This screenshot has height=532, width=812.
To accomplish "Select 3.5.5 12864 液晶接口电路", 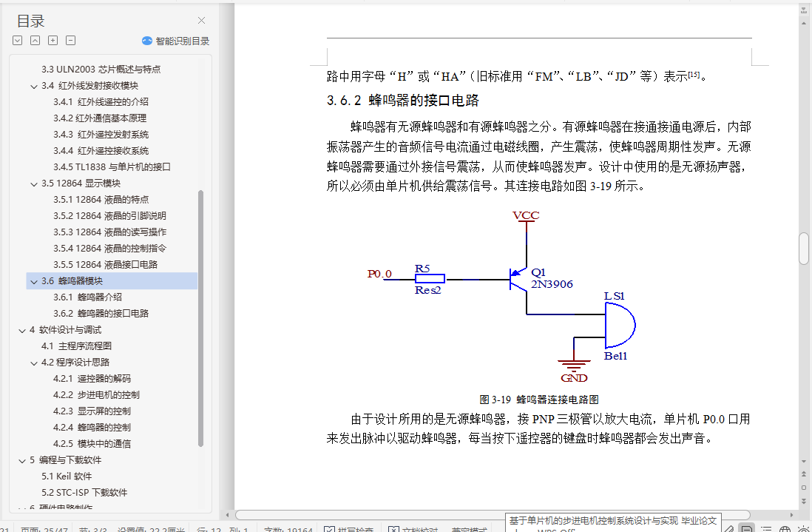I will (x=105, y=264).
